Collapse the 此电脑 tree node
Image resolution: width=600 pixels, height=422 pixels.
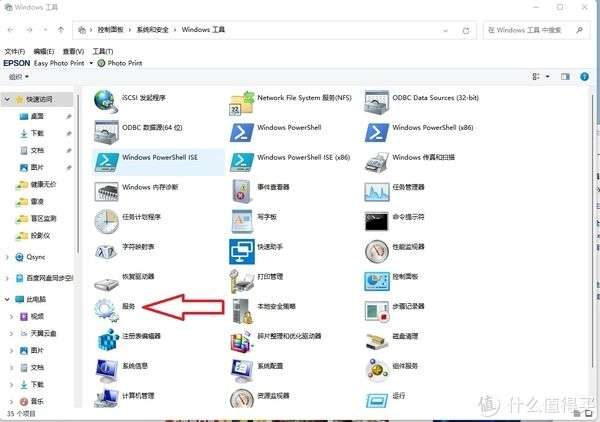pos(7,299)
